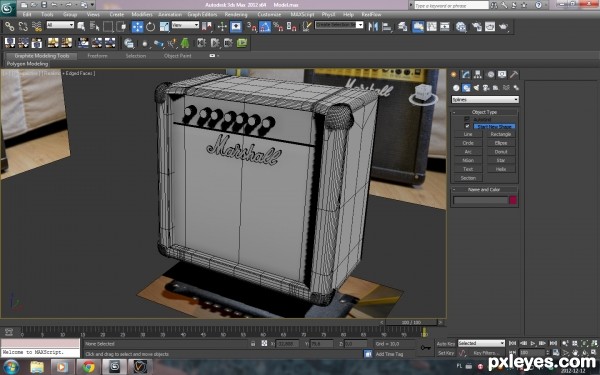The width and height of the screenshot is (600, 375).
Task: Open the Quick Access toolbar dropdown arrow
Action: (92, 5)
